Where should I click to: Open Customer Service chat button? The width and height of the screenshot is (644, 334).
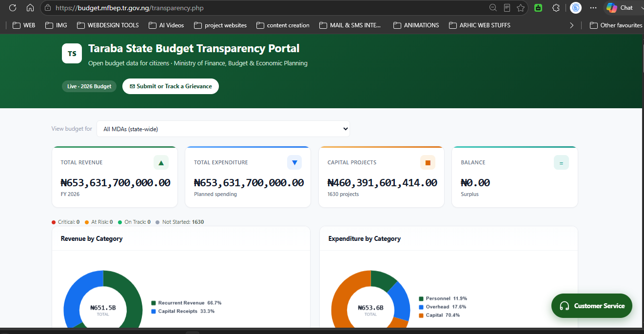coord(592,306)
